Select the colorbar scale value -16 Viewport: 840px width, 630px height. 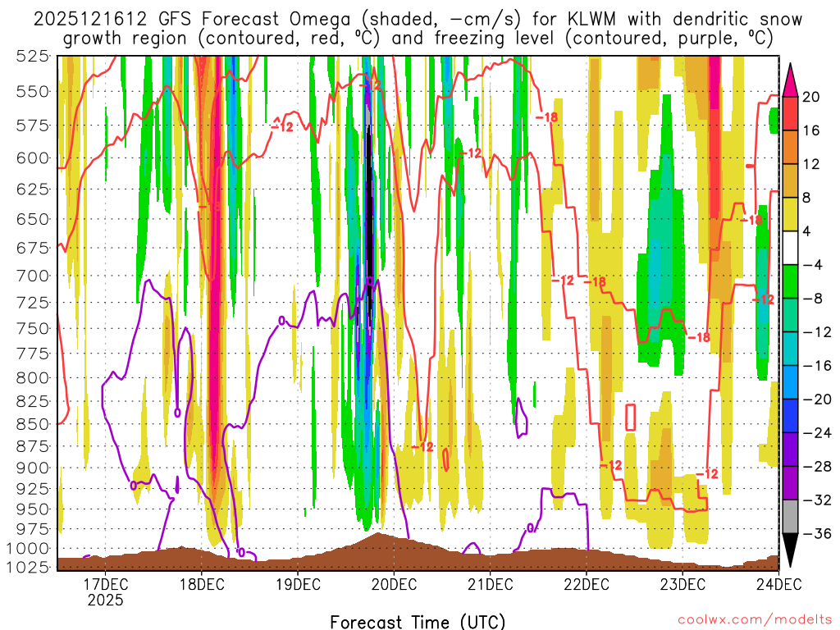817,365
